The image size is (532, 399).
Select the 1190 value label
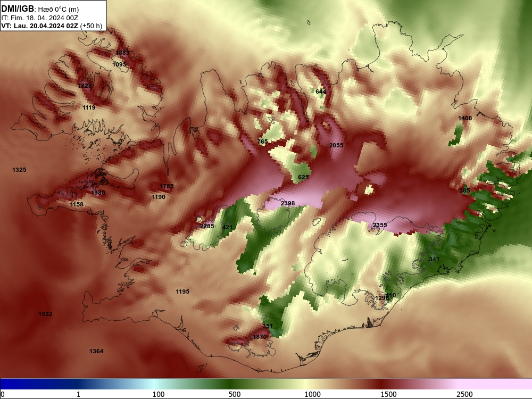159,197
